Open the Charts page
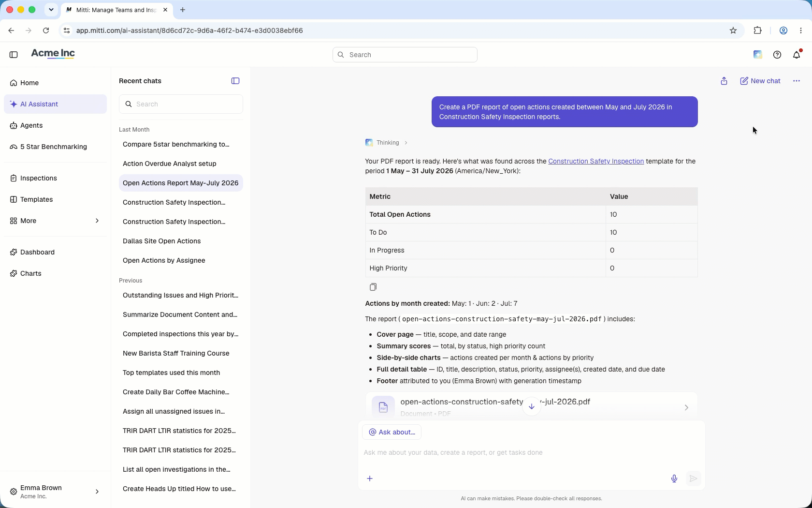This screenshot has height=508, width=812. click(55, 273)
